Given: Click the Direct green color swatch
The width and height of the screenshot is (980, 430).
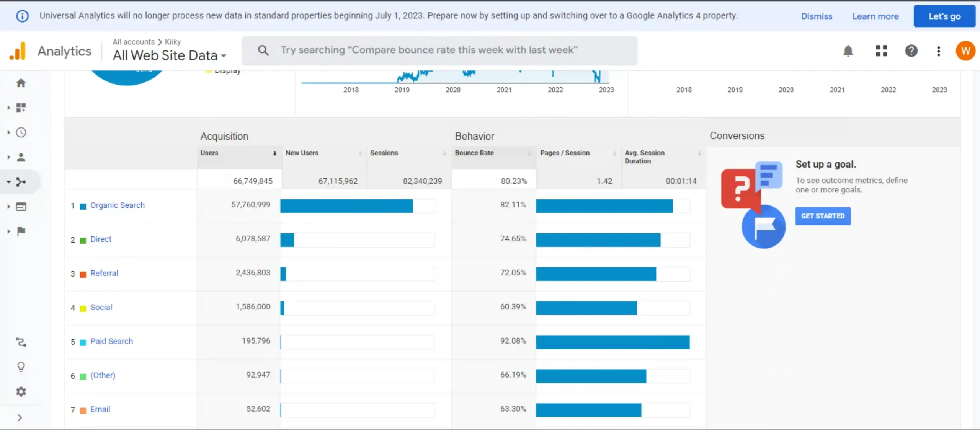Looking at the screenshot, I should (x=83, y=241).
